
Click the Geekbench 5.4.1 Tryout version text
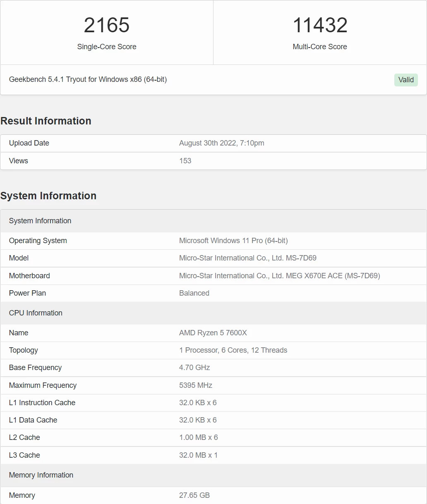(88, 79)
